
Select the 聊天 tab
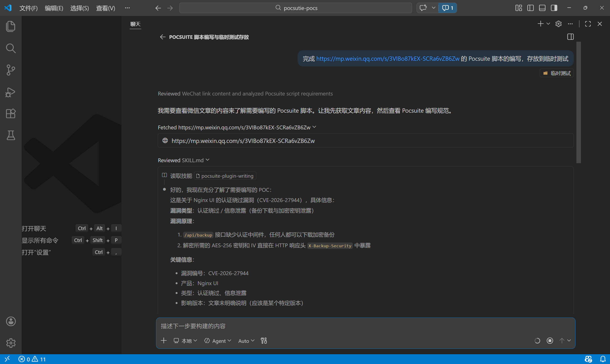tap(135, 24)
